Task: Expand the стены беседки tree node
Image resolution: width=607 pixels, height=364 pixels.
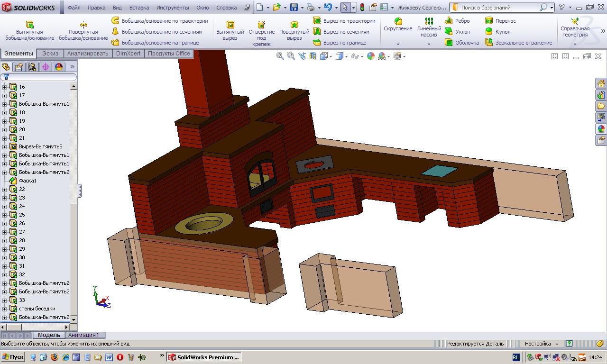Action: [x=5, y=309]
